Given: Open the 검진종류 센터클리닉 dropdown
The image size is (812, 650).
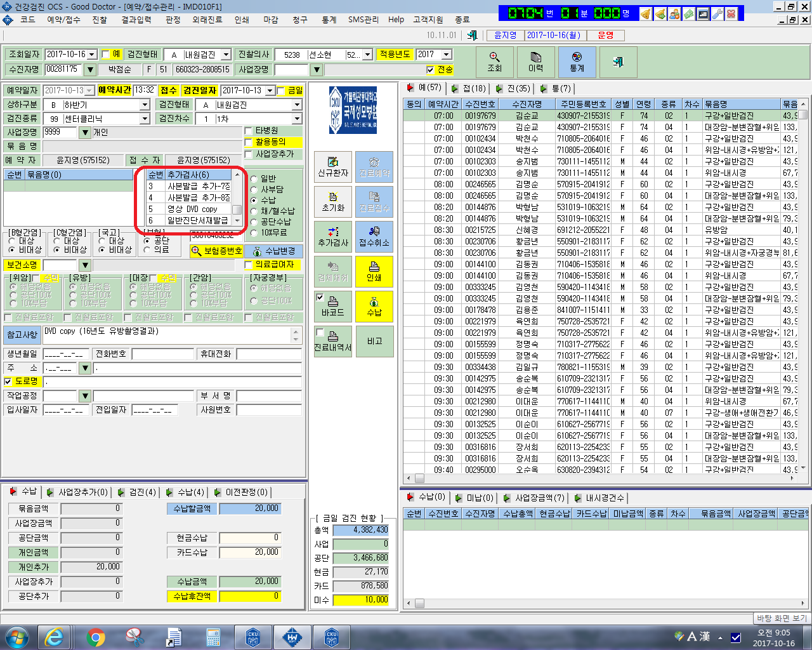Looking at the screenshot, I should (145, 119).
